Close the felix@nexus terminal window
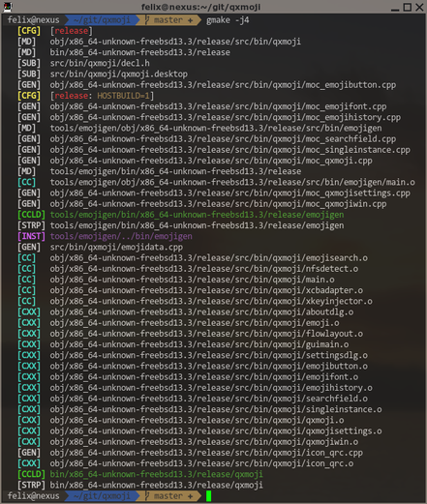Viewport: 427px width, 504px height. [419, 7]
